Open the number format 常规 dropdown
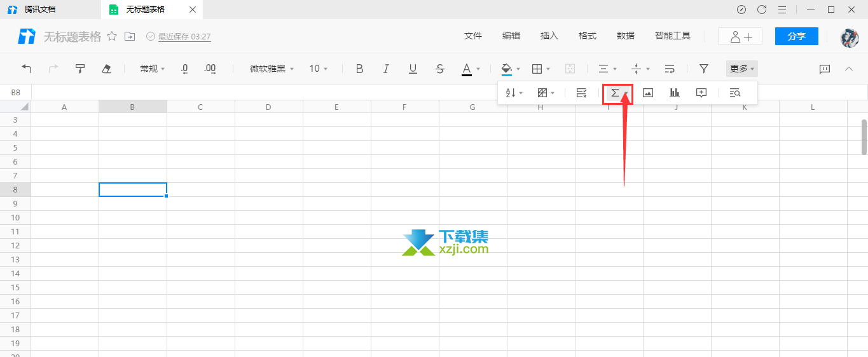 pos(153,69)
